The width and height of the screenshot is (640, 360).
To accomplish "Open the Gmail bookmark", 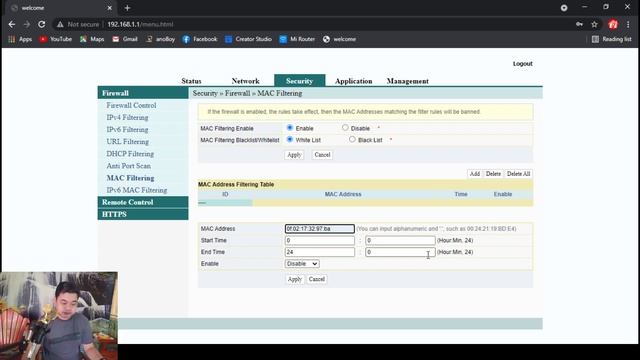I will pyautogui.click(x=125, y=39).
